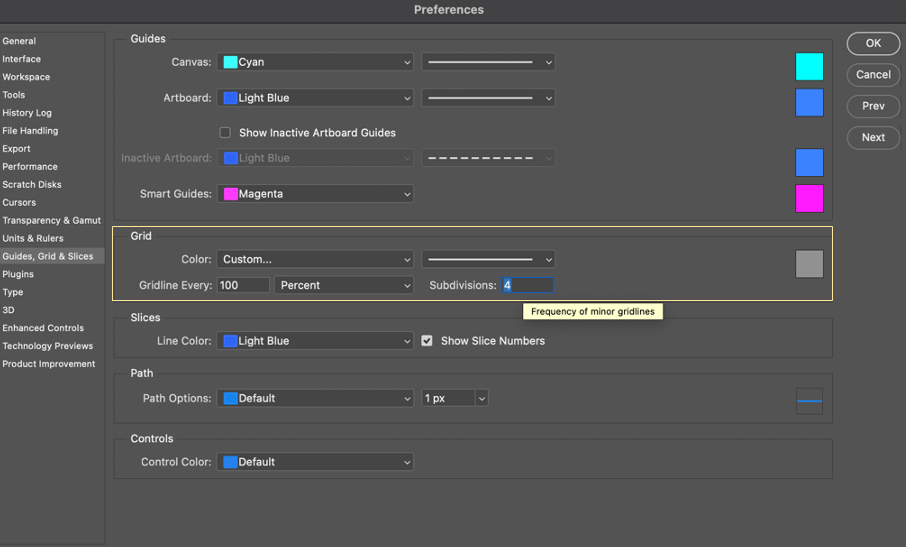
Task: Click the gray Grid color swatch
Action: (x=809, y=264)
